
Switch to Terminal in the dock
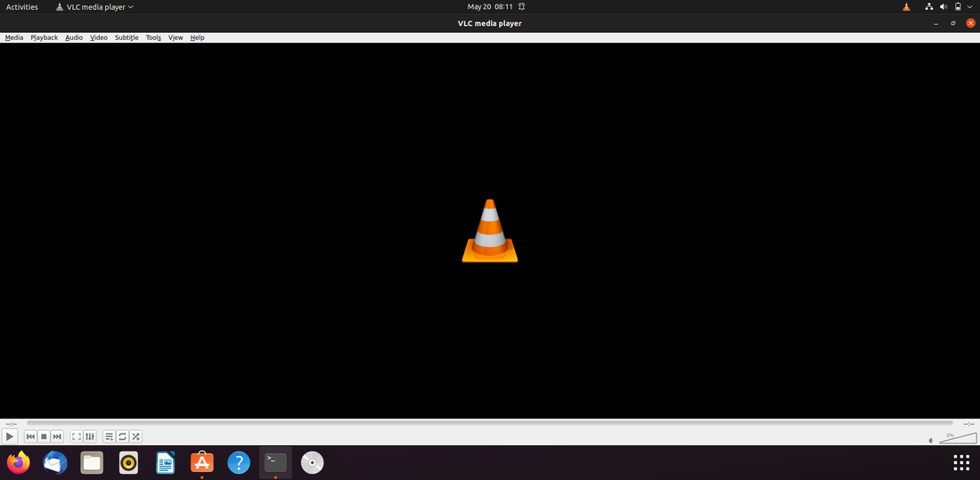tap(275, 462)
